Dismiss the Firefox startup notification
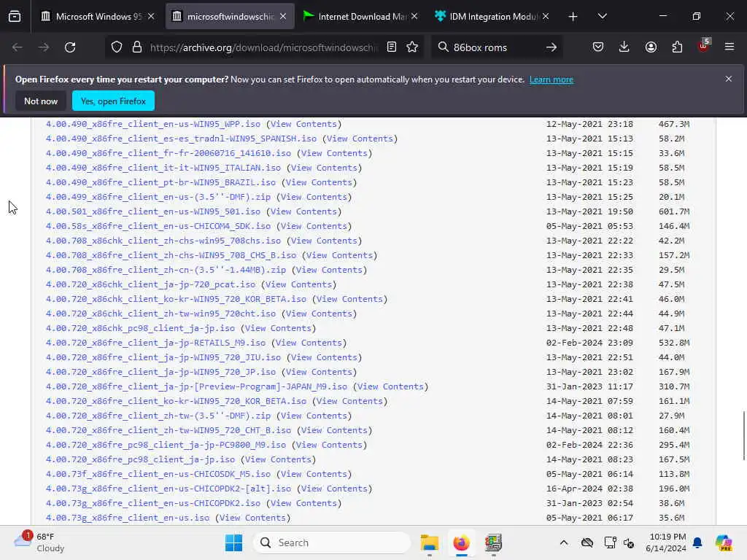747x560 pixels. tap(729, 79)
